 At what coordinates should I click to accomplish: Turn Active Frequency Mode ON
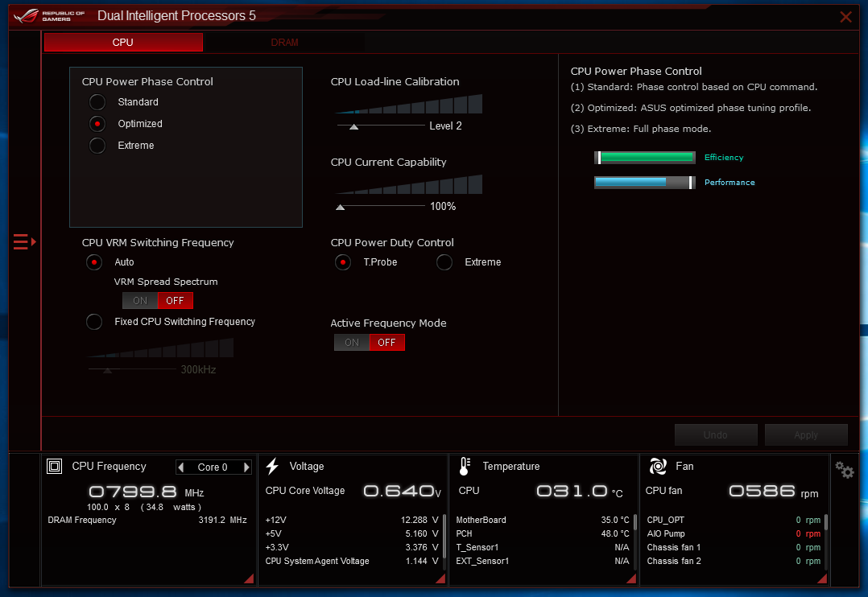pos(352,343)
